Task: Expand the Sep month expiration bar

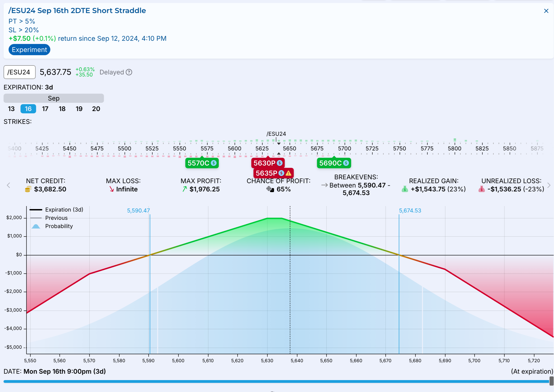Action: point(54,98)
